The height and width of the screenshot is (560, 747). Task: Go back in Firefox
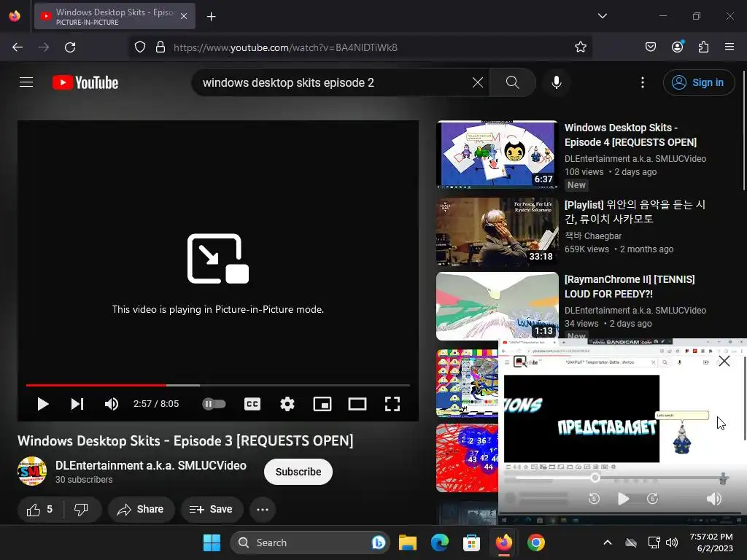[18, 47]
